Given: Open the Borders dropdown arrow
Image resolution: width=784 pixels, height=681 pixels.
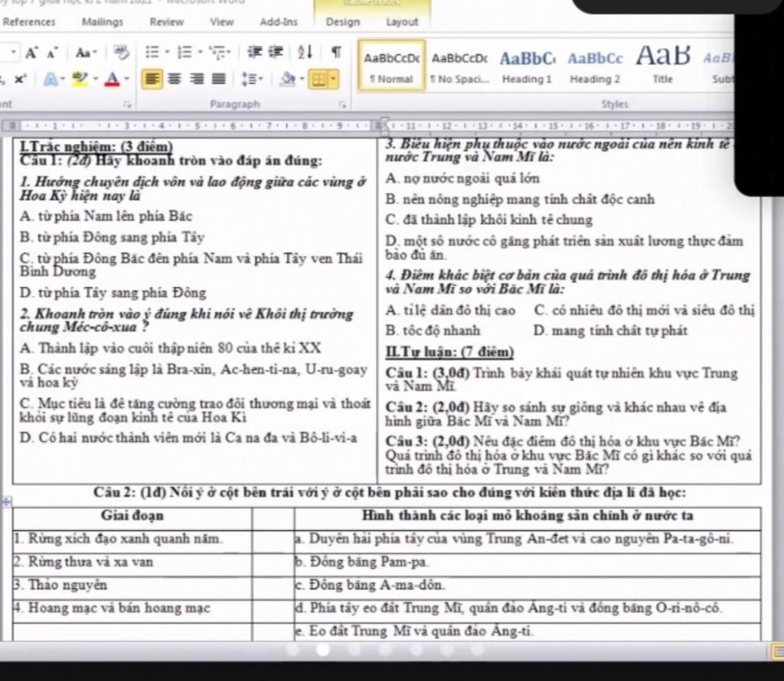Looking at the screenshot, I should [334, 78].
